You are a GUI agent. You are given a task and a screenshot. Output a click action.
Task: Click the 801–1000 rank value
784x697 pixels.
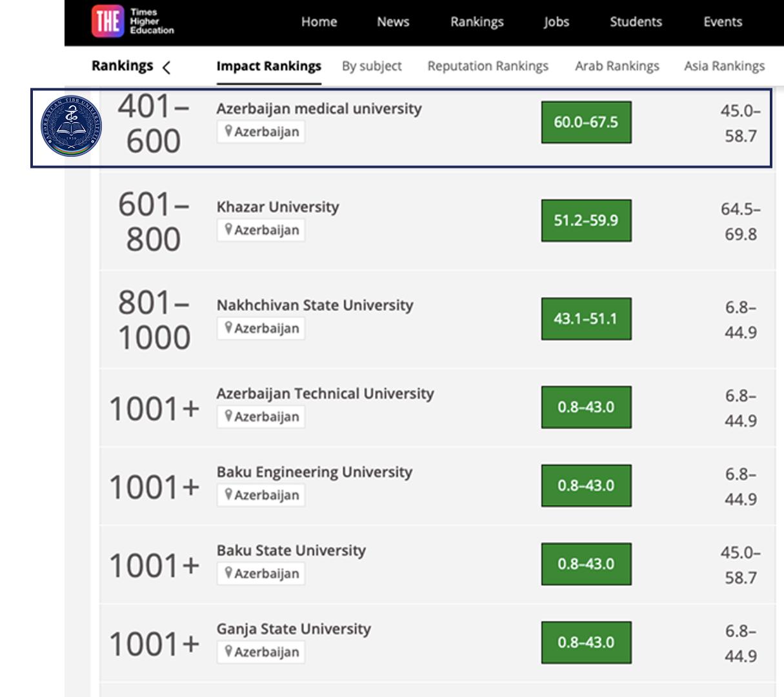coord(154,319)
